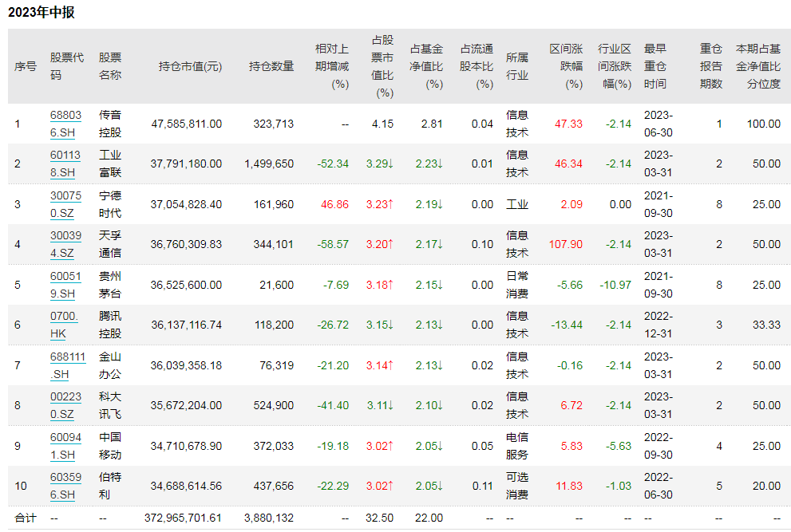Viewport: 791px width, 532px height.
Task: Click the 股票名称 column header
Action: [x=110, y=66]
